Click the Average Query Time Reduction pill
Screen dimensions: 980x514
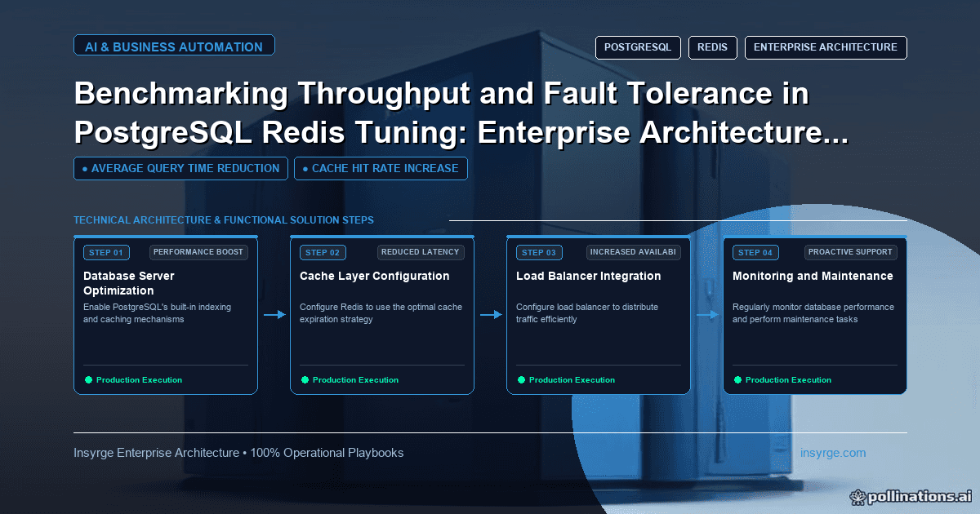(180, 168)
